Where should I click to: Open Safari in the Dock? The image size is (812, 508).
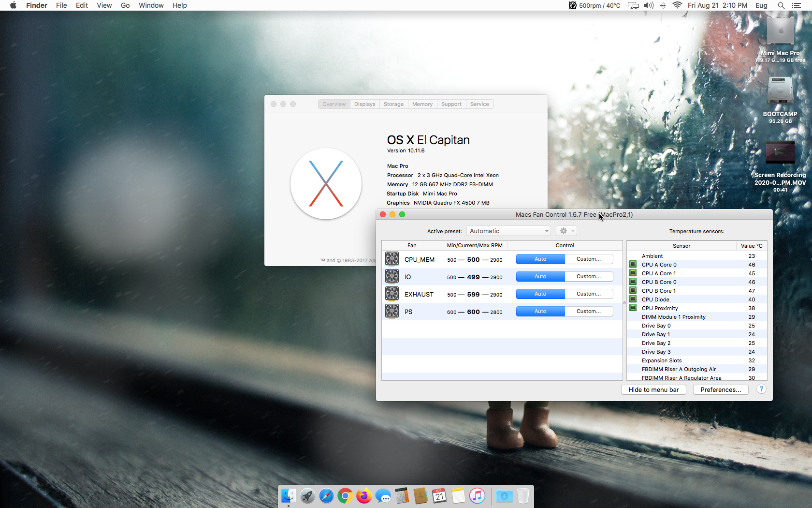pos(326,496)
